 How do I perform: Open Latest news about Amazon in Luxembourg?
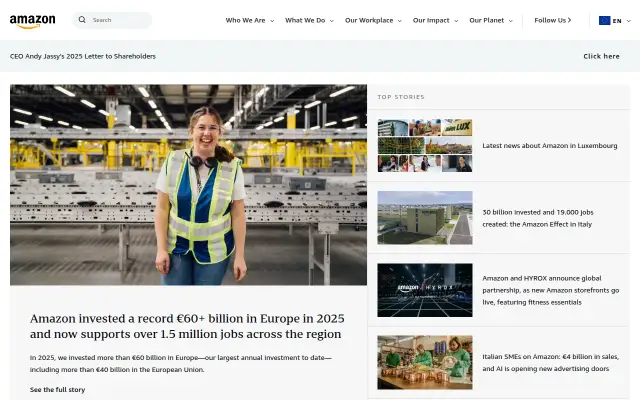(x=550, y=146)
